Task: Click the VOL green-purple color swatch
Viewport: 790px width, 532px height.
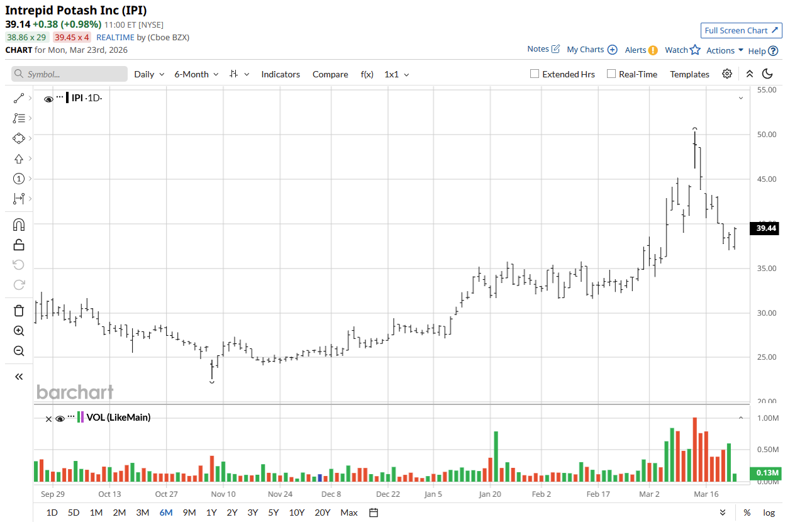Action: click(81, 417)
